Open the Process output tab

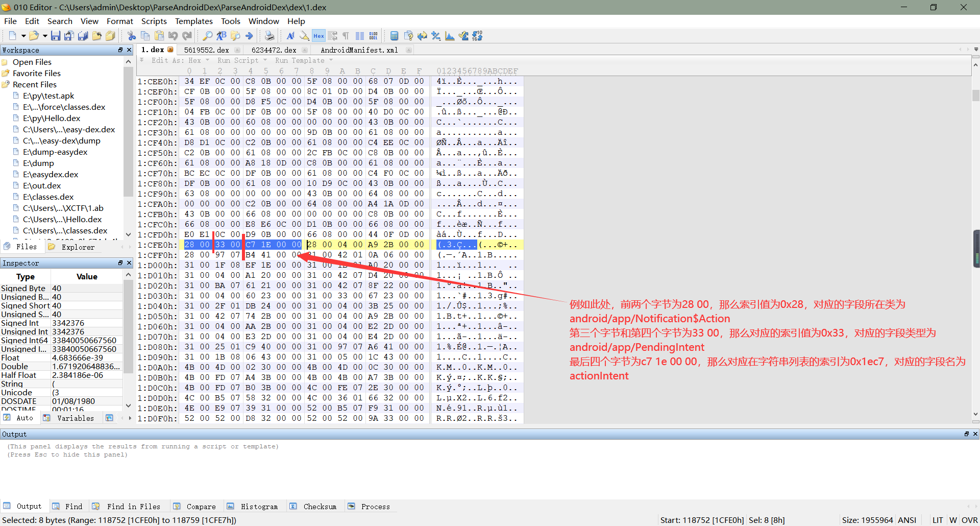tap(370, 507)
